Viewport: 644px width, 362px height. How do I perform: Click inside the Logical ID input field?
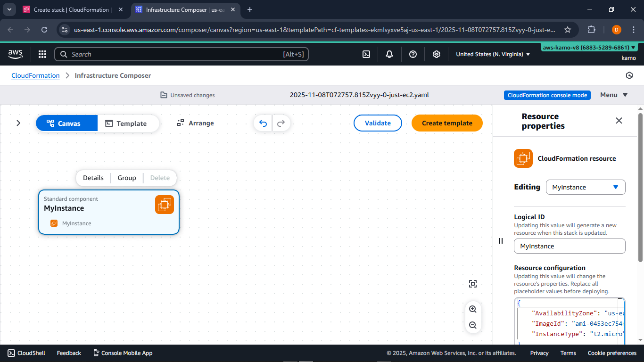[x=570, y=246]
